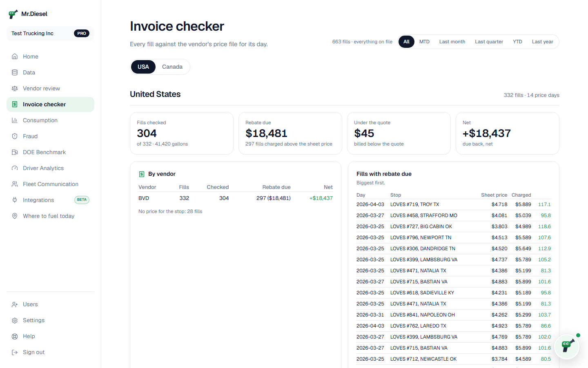Screen dimensions: 588x368
Task: Click the Mr.Diesel logo icon
Action: [13, 14]
